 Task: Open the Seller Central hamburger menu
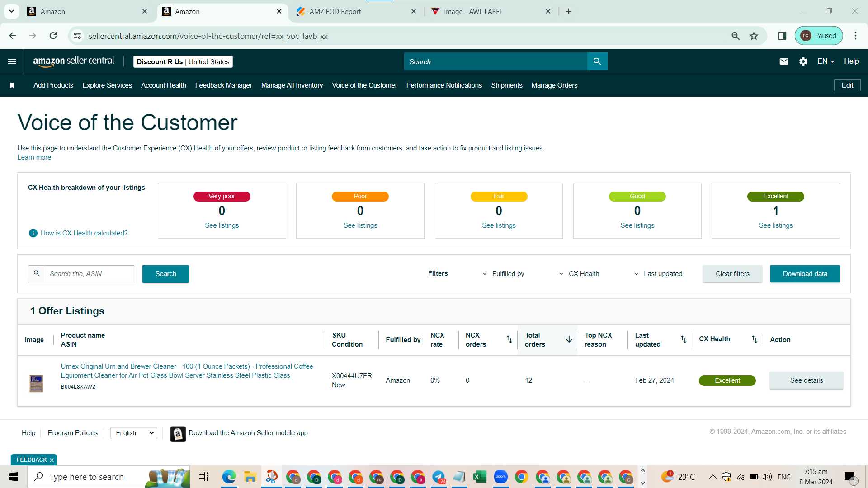12,61
